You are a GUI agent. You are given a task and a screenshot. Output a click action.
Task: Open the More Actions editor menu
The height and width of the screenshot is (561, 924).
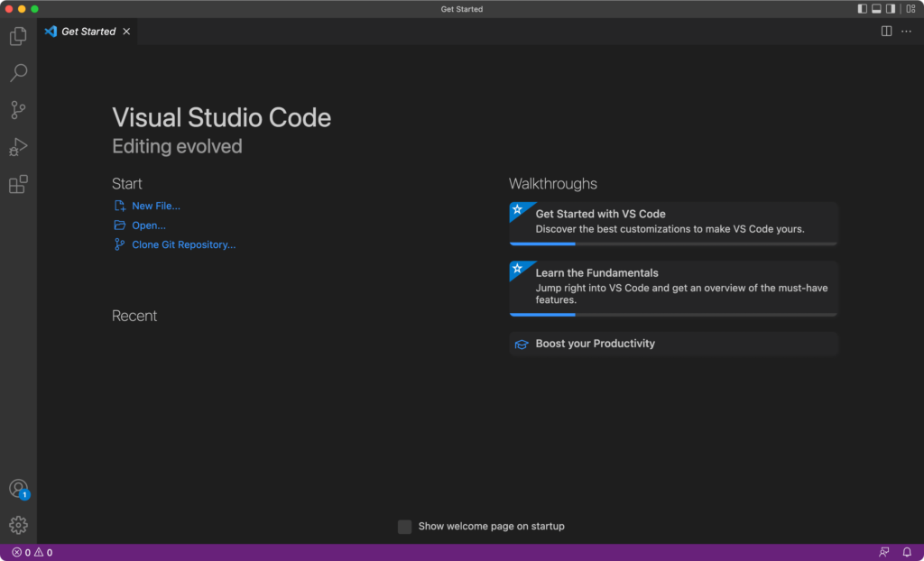[907, 30]
